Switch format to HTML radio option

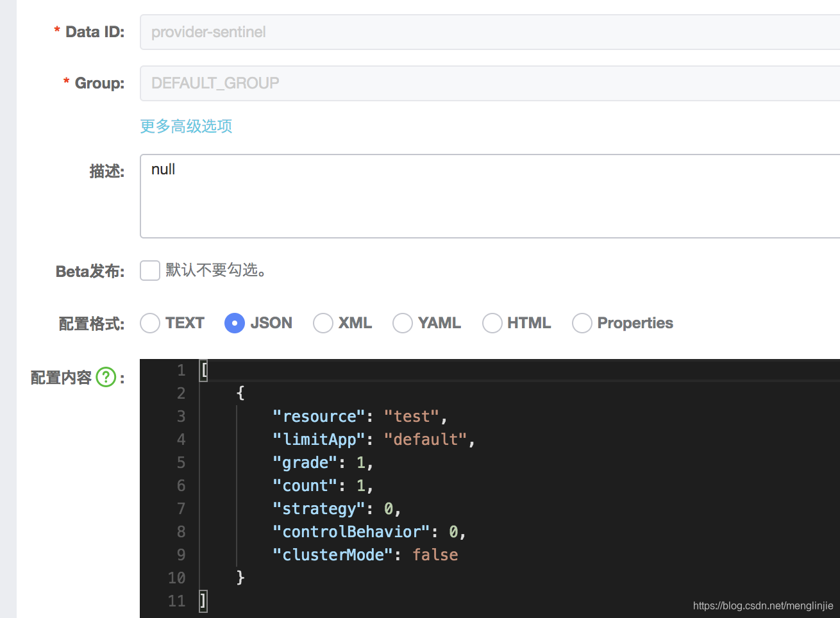click(x=492, y=323)
